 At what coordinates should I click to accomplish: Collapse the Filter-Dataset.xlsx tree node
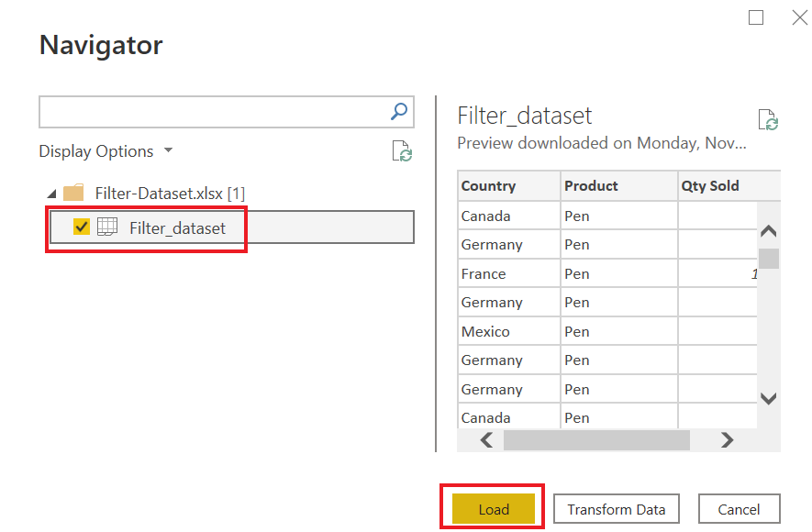click(50, 194)
